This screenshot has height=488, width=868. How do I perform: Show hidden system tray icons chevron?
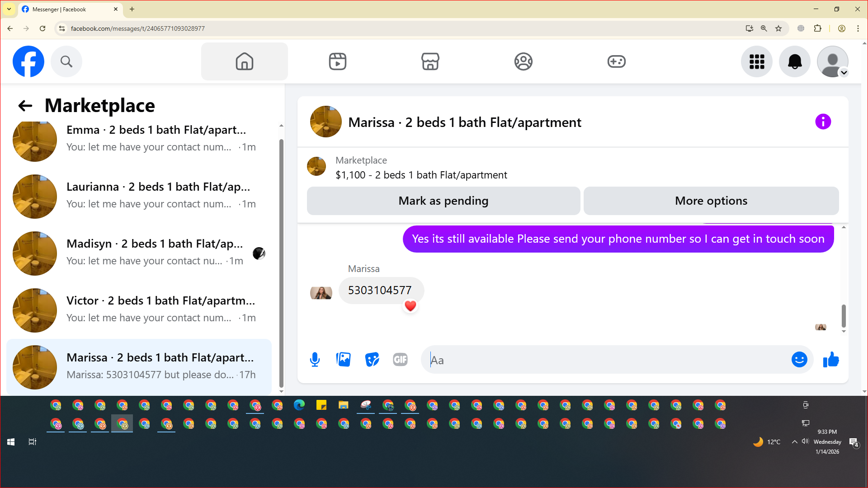[x=794, y=442]
